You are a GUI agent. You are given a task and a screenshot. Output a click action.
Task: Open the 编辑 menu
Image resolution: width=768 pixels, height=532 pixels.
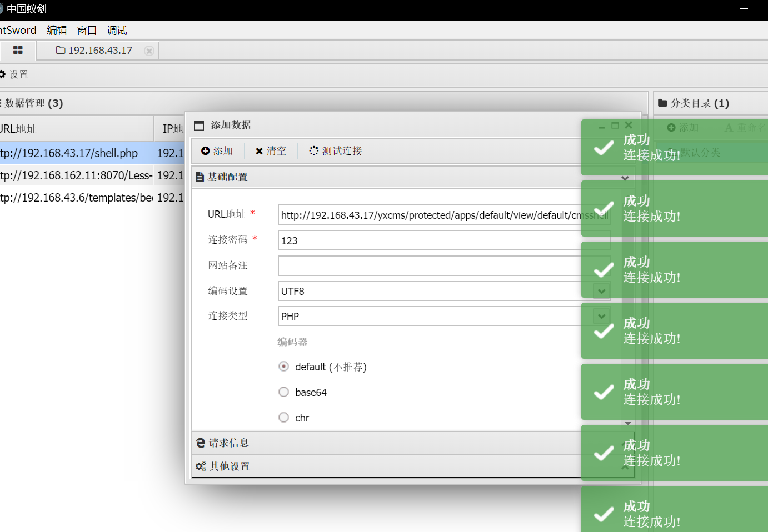click(x=57, y=31)
